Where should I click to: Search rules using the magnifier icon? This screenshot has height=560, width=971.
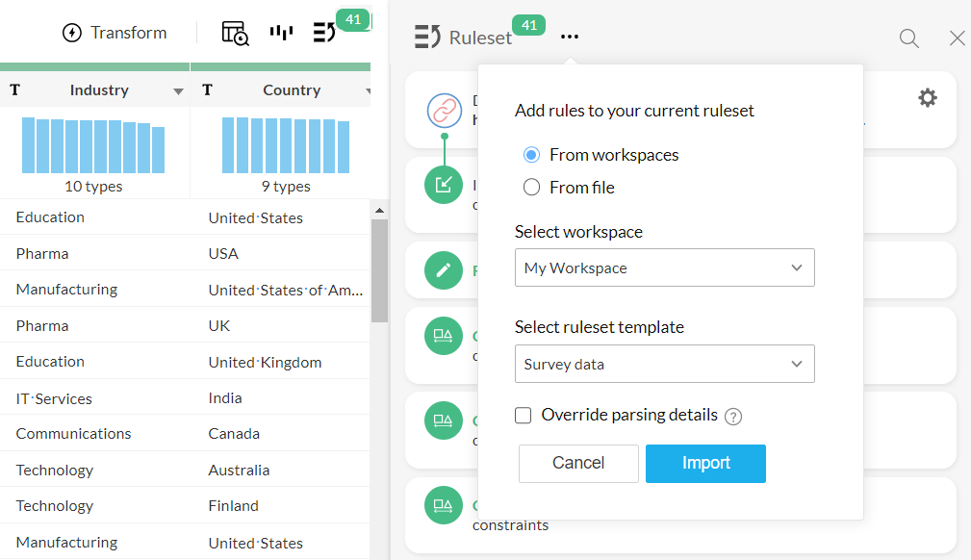908,38
